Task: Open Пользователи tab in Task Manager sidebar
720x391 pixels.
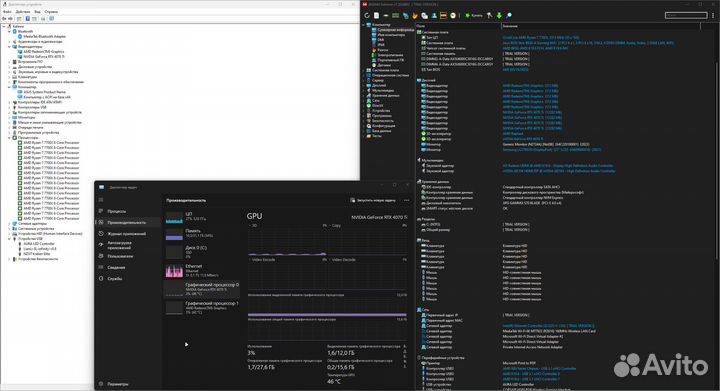Action: click(120, 256)
